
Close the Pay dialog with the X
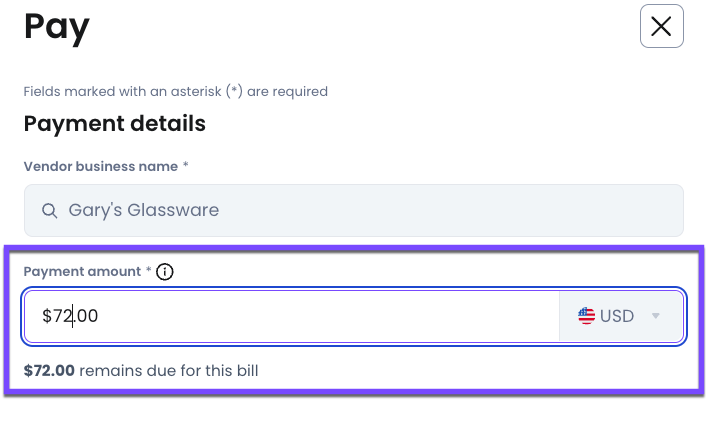click(661, 27)
